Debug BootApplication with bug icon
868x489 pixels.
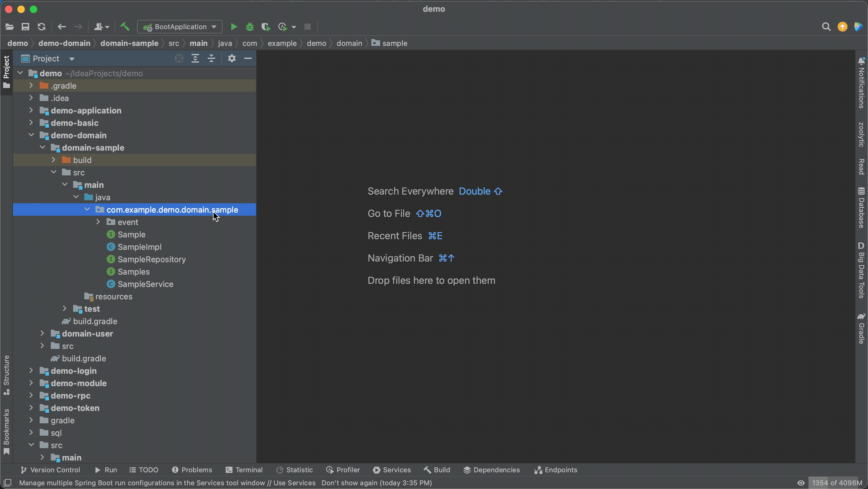pyautogui.click(x=250, y=27)
